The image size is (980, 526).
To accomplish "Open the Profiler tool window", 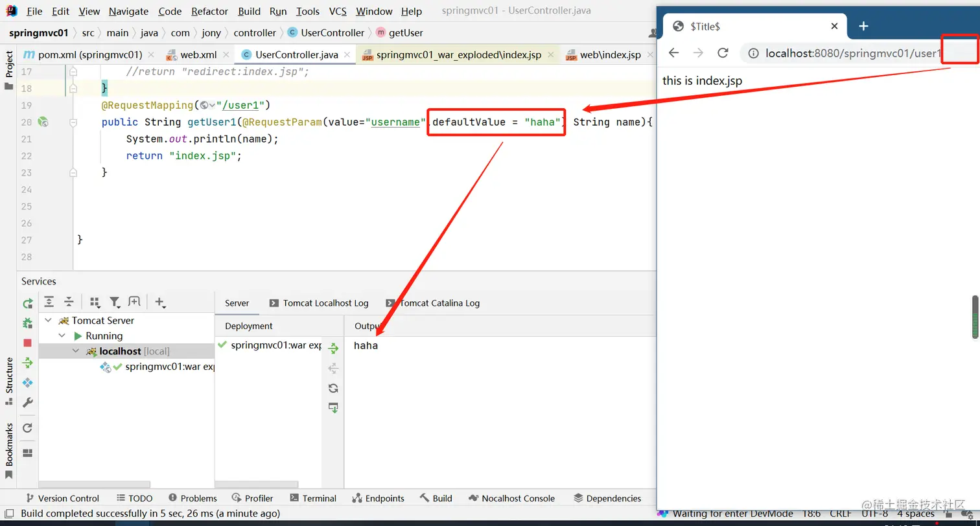I will pyautogui.click(x=252, y=498).
